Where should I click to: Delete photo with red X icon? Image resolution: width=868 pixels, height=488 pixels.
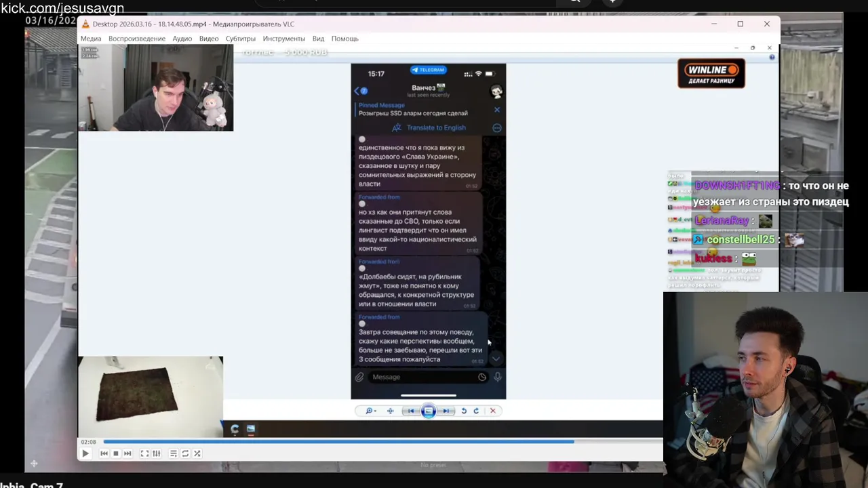pyautogui.click(x=493, y=411)
